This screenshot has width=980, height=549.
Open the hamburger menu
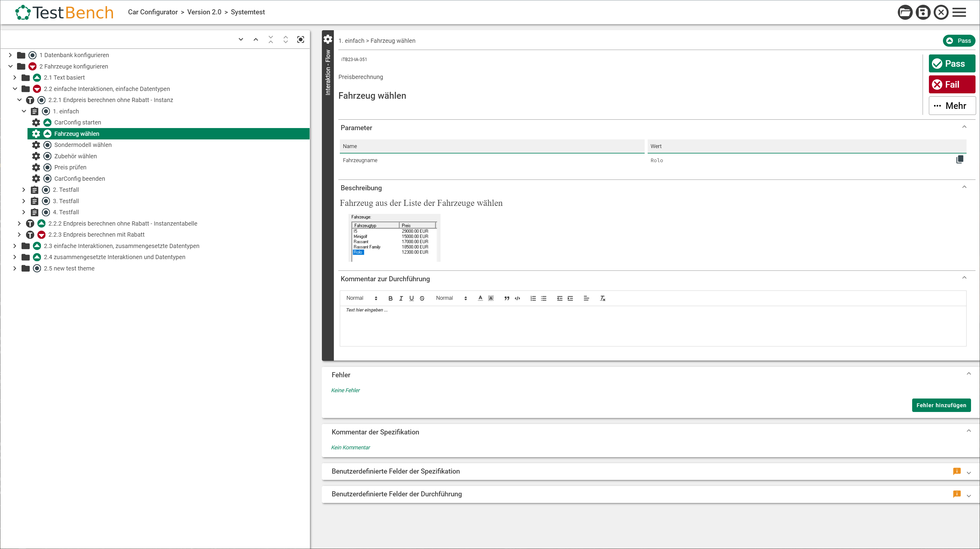coord(959,12)
